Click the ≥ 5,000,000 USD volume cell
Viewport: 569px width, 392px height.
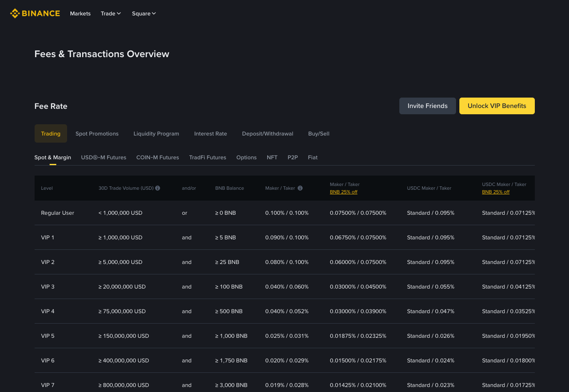point(120,262)
